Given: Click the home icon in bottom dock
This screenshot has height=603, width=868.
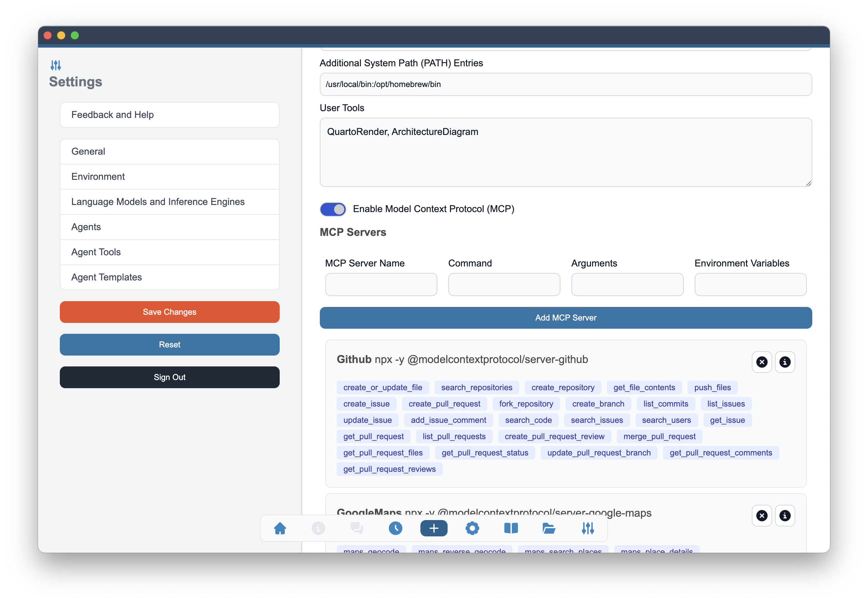Looking at the screenshot, I should 280,528.
